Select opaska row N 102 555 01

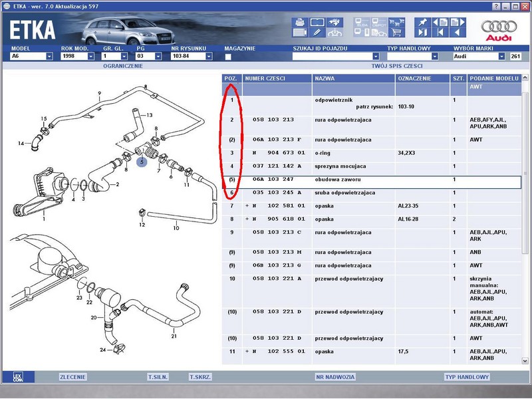pyautogui.click(x=372, y=356)
